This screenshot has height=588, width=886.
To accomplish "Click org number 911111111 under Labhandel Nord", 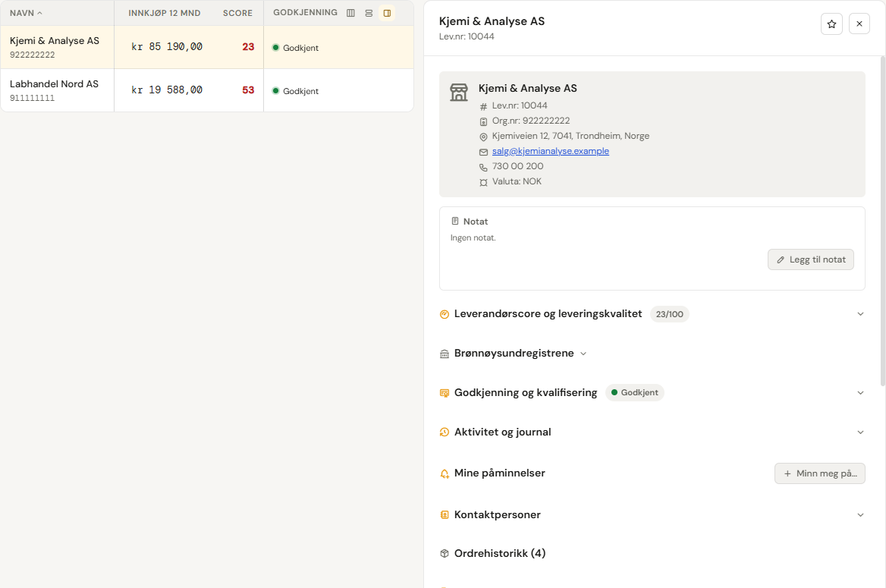I will (32, 98).
